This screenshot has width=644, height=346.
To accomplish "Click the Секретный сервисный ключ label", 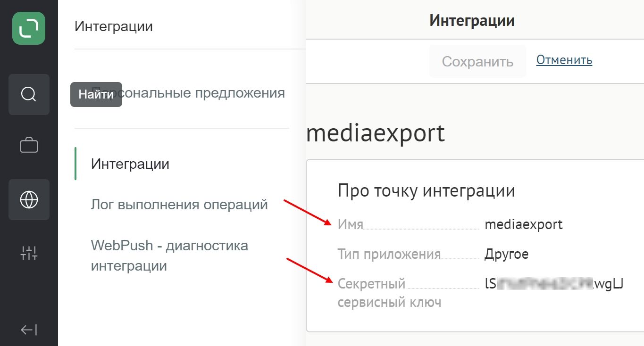I will [x=389, y=293].
